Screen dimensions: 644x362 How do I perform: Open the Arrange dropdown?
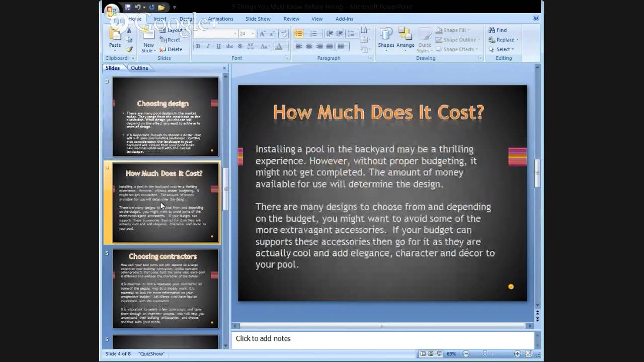(x=405, y=39)
